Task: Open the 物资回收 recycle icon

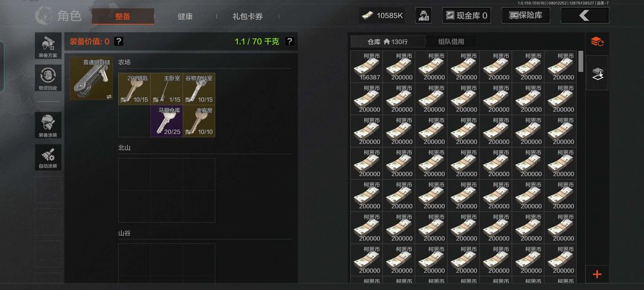Action: (x=48, y=78)
